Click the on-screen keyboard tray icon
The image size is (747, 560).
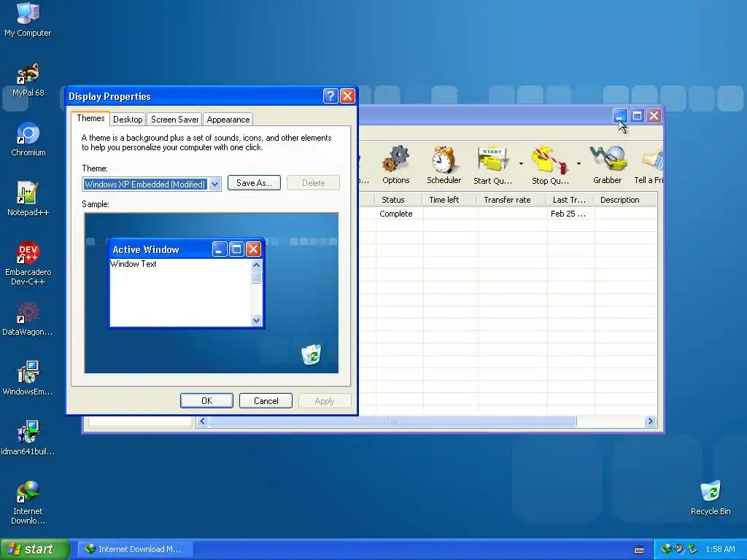pos(639,550)
